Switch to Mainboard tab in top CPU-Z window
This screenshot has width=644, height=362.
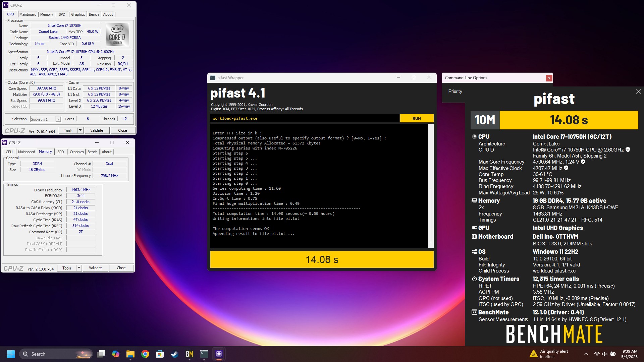28,14
